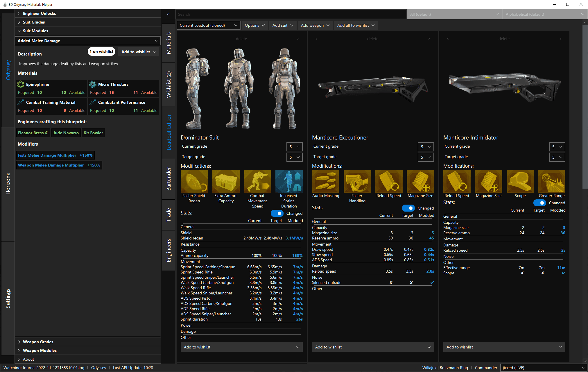
Task: Select the Extra Ammo Capacity modification icon
Action: click(226, 182)
